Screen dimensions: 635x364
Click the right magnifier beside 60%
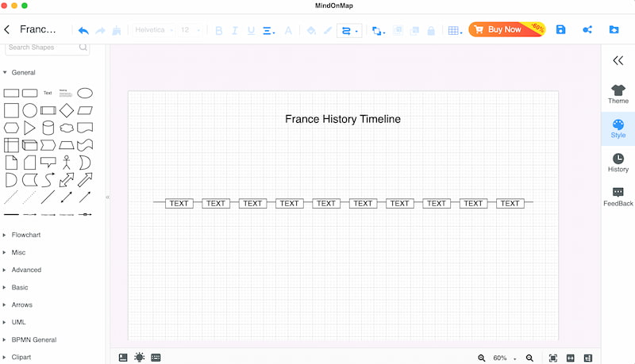point(529,358)
